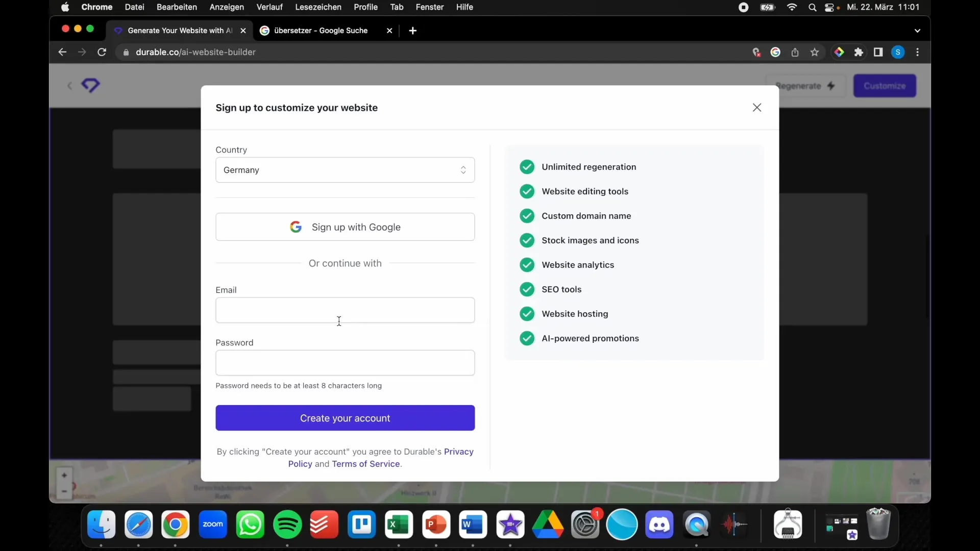This screenshot has height=551, width=980.
Task: Close the sign up dialog
Action: coord(757,108)
